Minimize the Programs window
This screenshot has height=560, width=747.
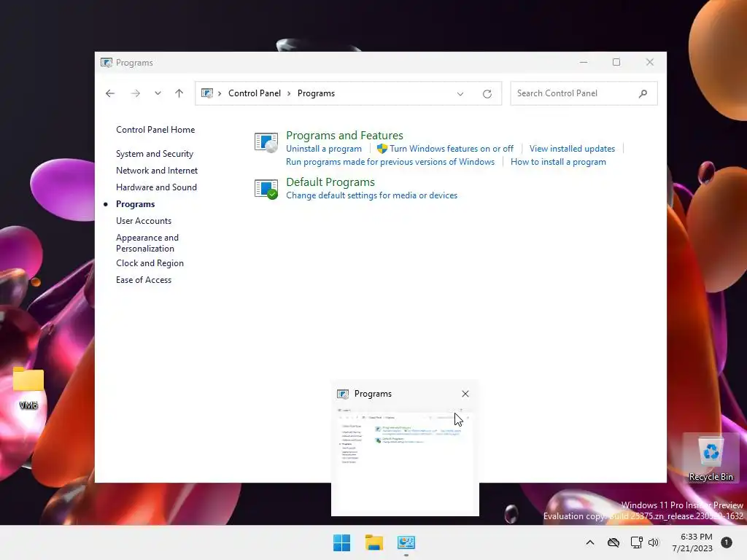584,63
